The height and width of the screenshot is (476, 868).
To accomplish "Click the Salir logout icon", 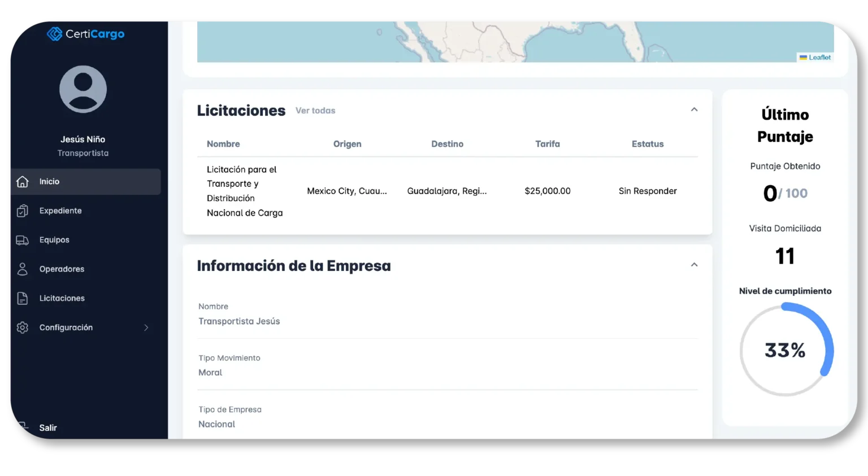I will click(x=23, y=427).
